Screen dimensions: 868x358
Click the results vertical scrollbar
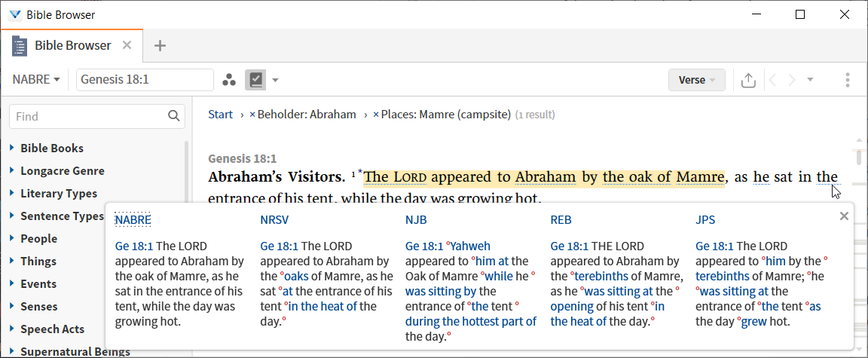pyautogui.click(x=859, y=243)
